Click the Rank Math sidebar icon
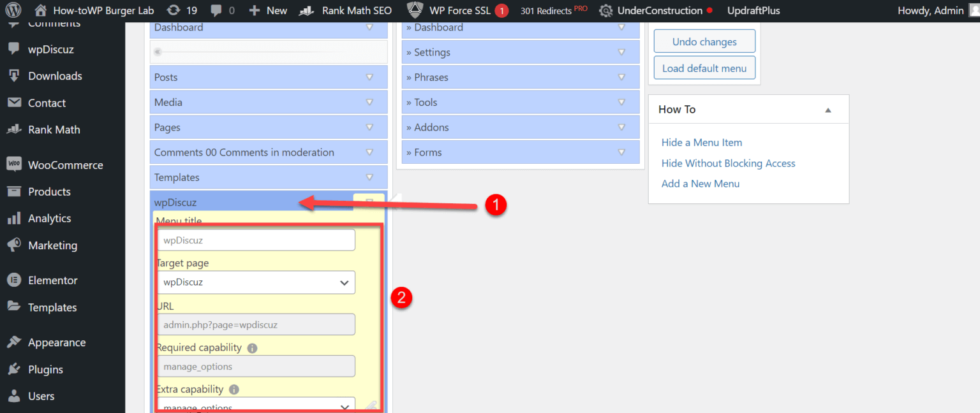 (x=13, y=129)
